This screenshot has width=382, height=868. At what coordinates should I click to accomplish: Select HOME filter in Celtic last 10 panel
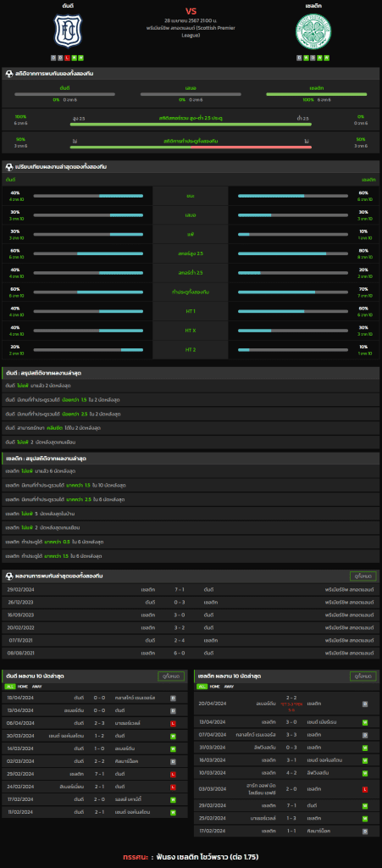coord(214,687)
